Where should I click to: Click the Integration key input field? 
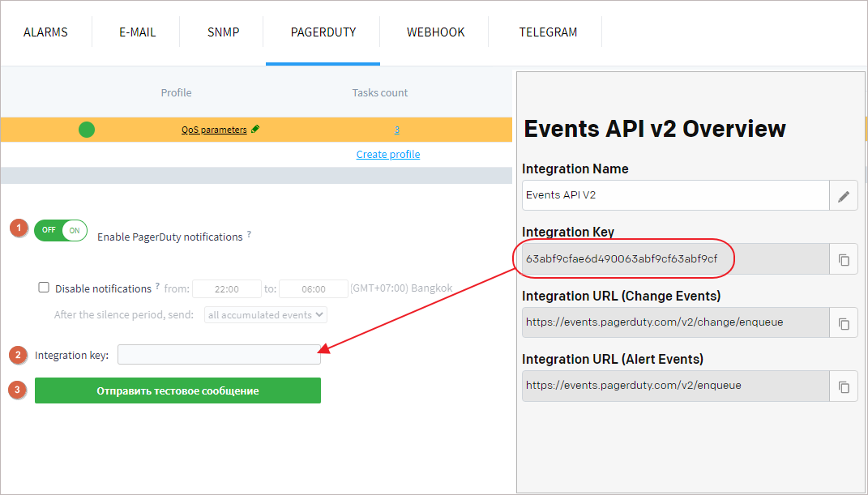click(219, 355)
